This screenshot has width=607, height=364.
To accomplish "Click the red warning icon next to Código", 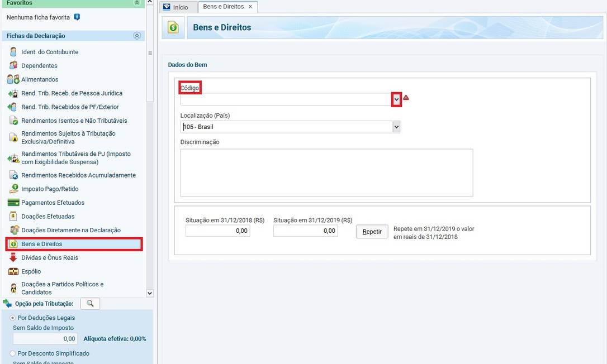I will pos(406,98).
